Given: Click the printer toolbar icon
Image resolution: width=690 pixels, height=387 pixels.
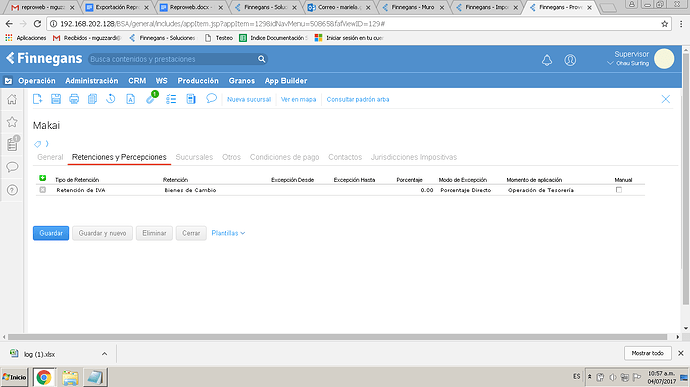Looking at the screenshot, I should coord(74,99).
